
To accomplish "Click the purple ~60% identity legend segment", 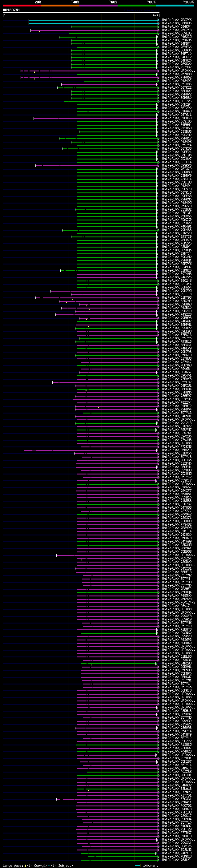I will [99, 6].
